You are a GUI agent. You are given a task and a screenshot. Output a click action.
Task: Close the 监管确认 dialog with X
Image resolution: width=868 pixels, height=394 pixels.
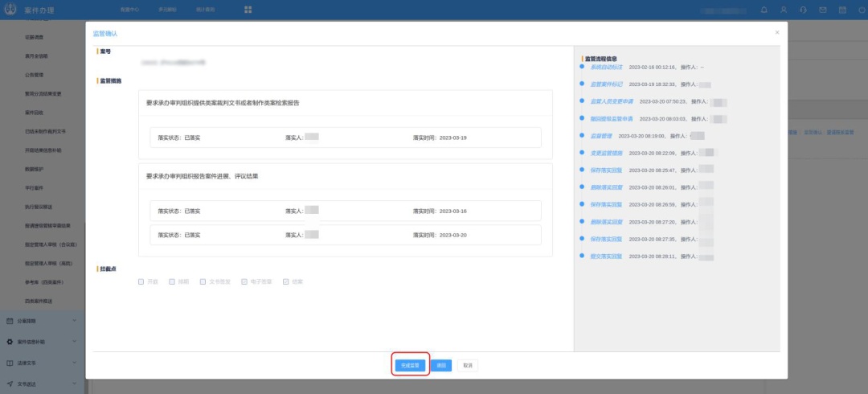(x=776, y=32)
